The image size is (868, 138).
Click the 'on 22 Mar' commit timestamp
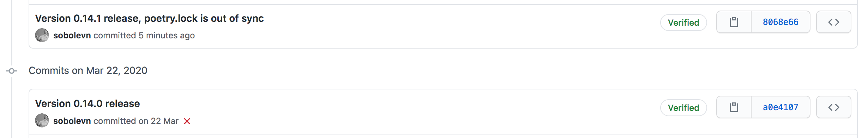[x=158, y=121]
